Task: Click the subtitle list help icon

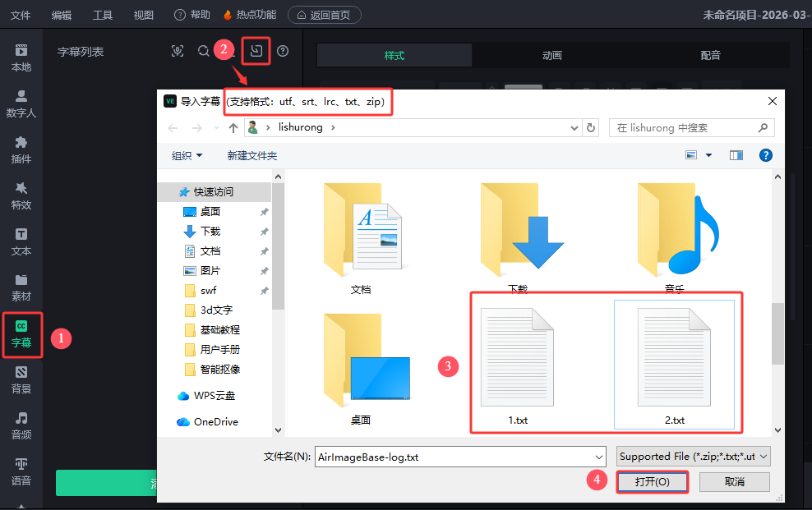Action: [x=283, y=51]
